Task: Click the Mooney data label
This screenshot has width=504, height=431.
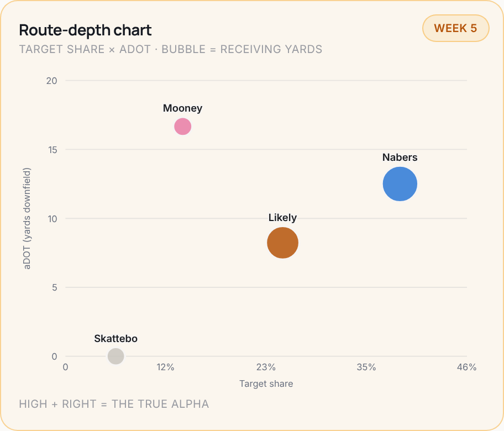Action: coord(182,108)
